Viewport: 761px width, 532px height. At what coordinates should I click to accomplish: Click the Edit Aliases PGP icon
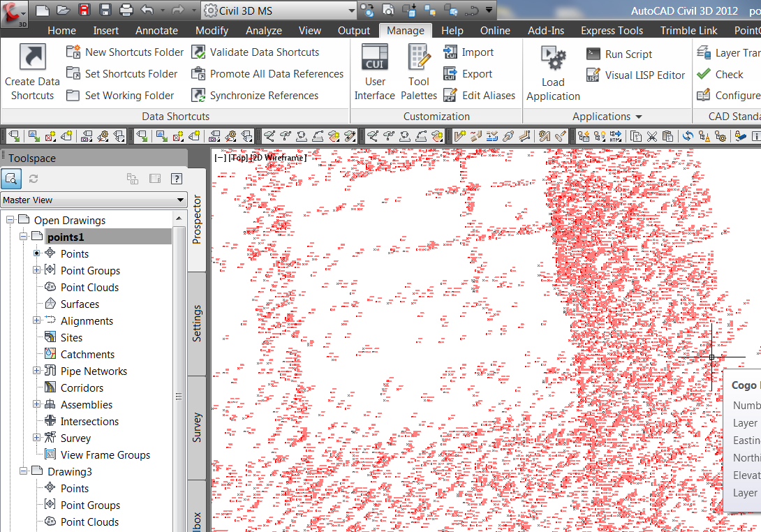click(450, 95)
